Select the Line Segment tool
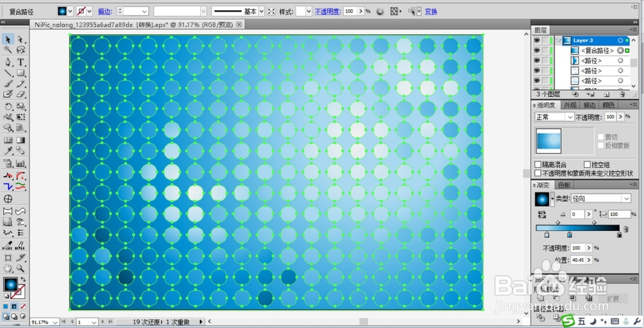Image resolution: width=644 pixels, height=328 pixels. click(8, 73)
